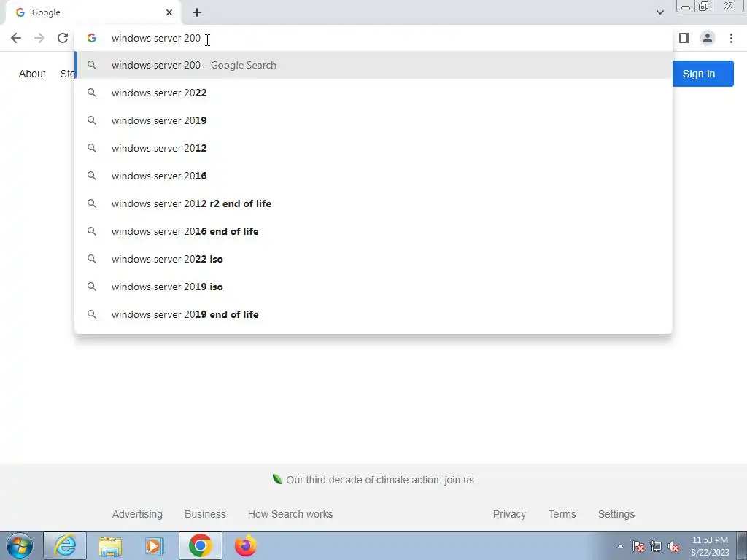
Task: Reload the page with the refresh icon
Action: pyautogui.click(x=63, y=38)
